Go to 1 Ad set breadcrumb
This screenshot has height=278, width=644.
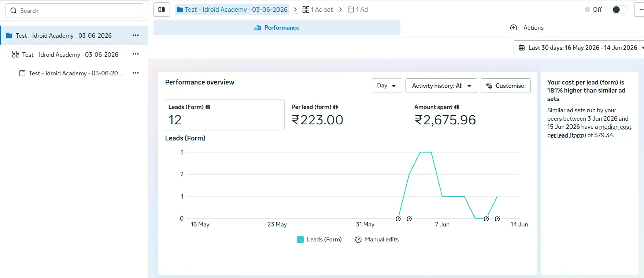tap(318, 10)
